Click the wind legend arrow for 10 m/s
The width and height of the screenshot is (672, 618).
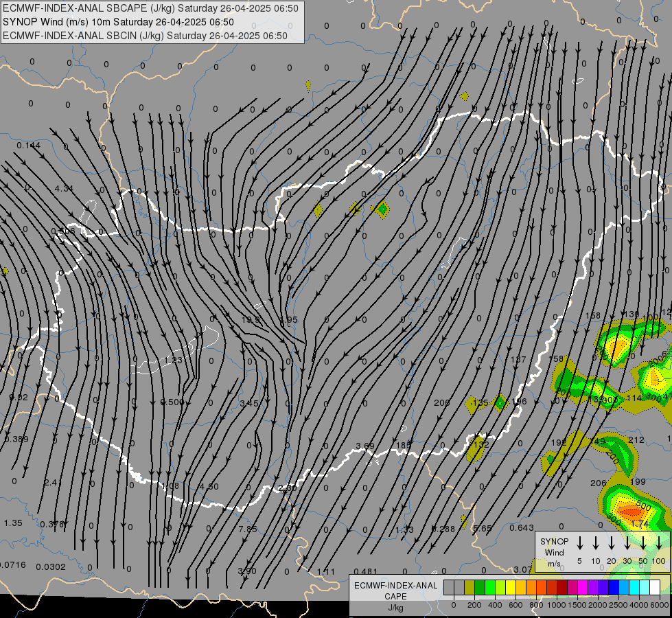coord(596,543)
